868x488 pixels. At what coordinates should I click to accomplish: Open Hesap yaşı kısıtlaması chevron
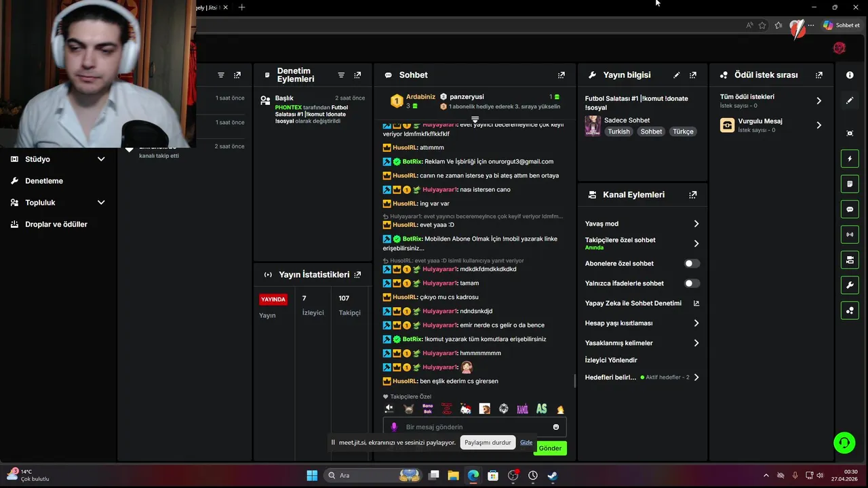point(696,323)
